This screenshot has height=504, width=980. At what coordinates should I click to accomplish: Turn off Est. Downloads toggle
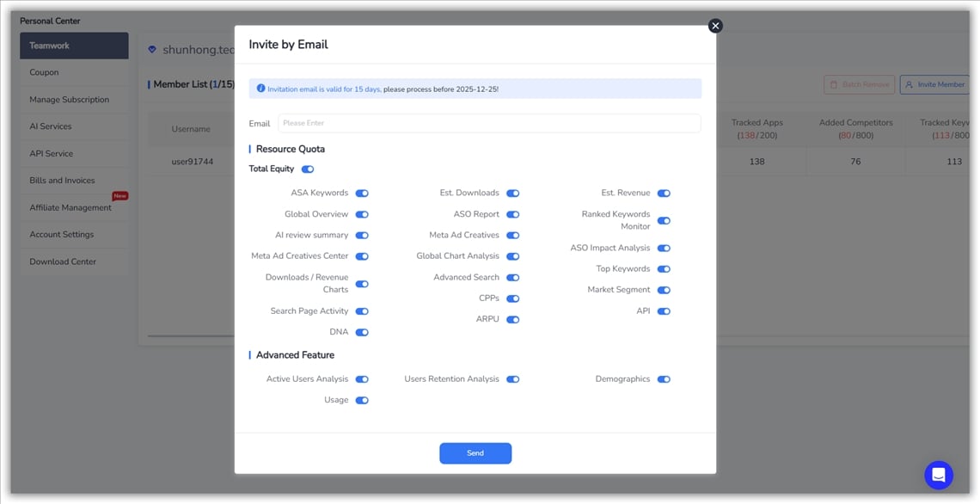(x=512, y=194)
